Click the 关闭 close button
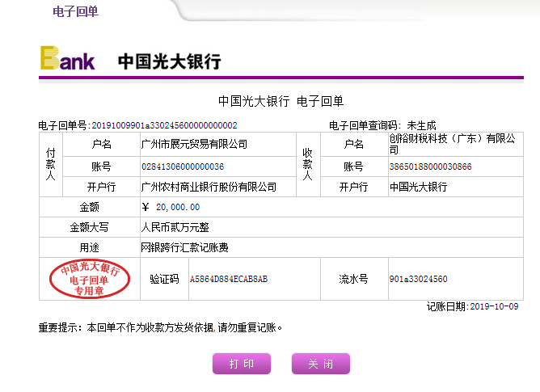 pyautogui.click(x=321, y=364)
